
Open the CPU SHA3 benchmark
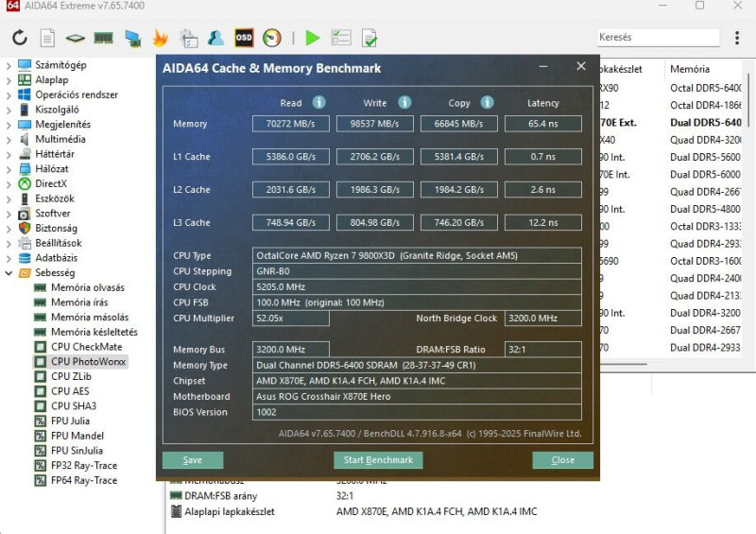[x=74, y=406]
